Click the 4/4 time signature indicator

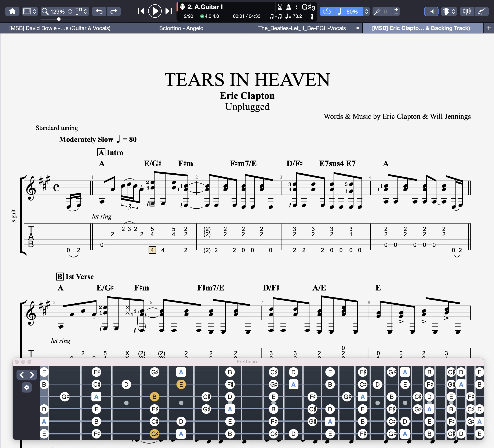click(312, 17)
